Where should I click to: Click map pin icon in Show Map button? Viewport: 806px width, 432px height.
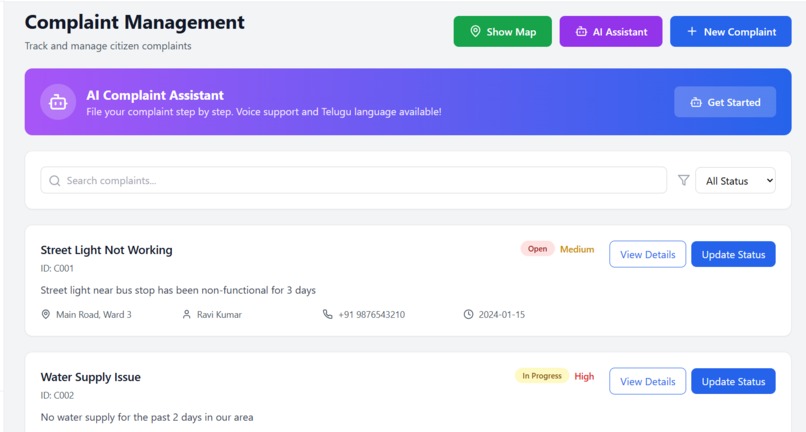click(475, 31)
